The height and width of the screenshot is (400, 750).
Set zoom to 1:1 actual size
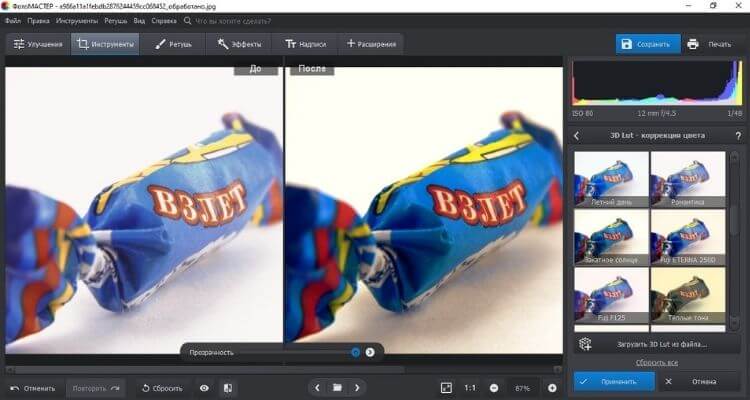click(x=470, y=387)
